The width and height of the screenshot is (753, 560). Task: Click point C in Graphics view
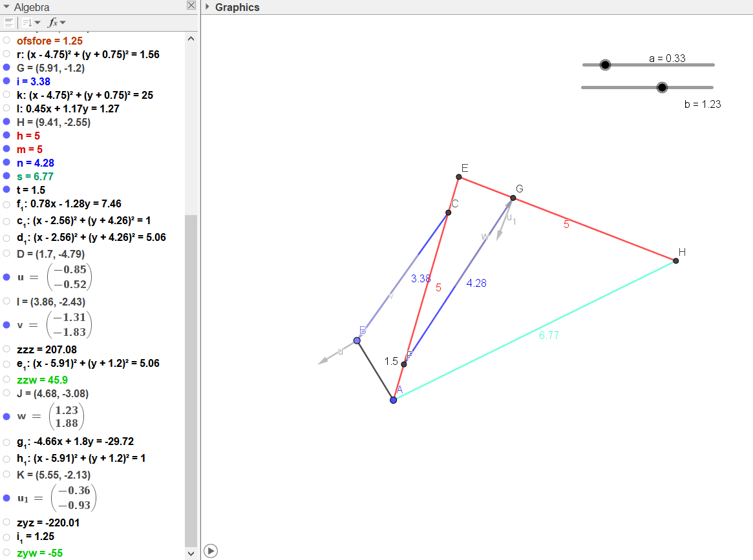click(x=448, y=212)
